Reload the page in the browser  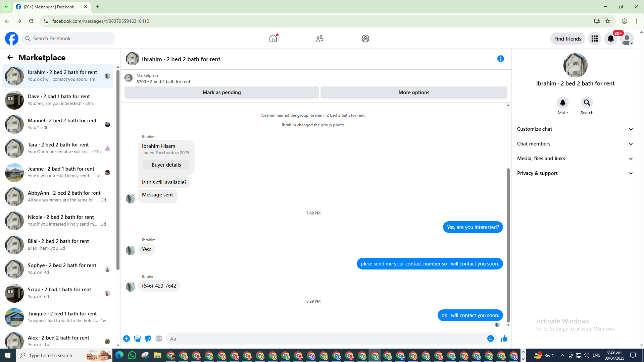tap(31, 21)
